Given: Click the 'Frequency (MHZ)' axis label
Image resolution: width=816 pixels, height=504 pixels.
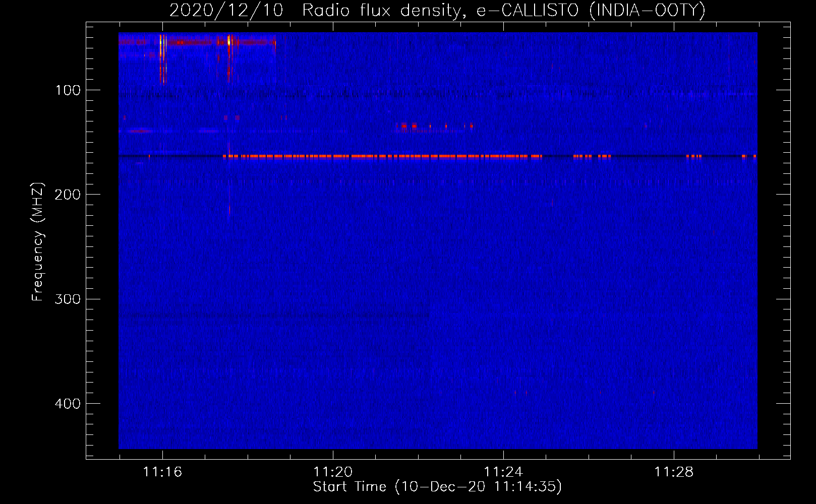Looking at the screenshot, I should point(38,242).
